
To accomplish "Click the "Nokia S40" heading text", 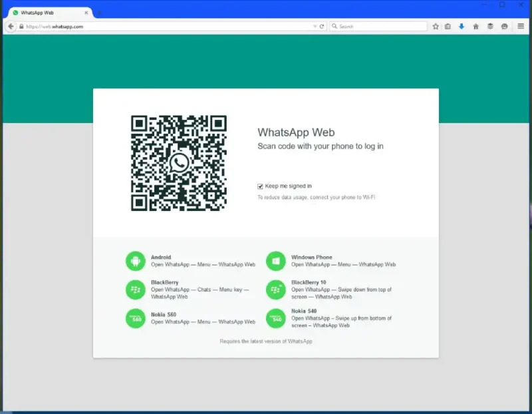I will click(x=304, y=311).
